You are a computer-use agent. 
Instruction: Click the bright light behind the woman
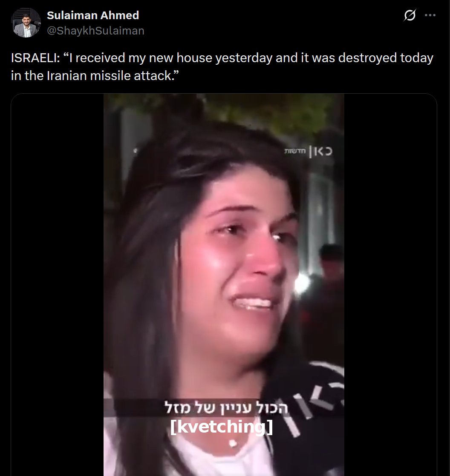point(302,283)
